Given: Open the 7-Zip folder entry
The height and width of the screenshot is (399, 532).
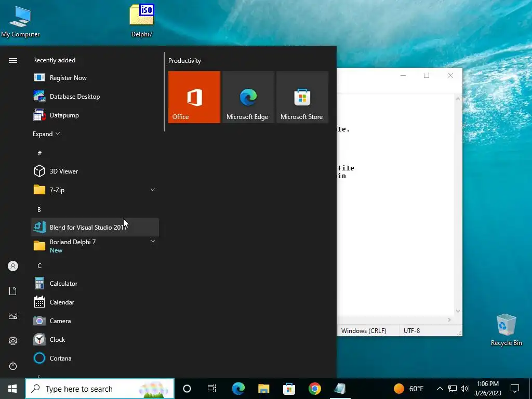Looking at the screenshot, I should coord(95,190).
